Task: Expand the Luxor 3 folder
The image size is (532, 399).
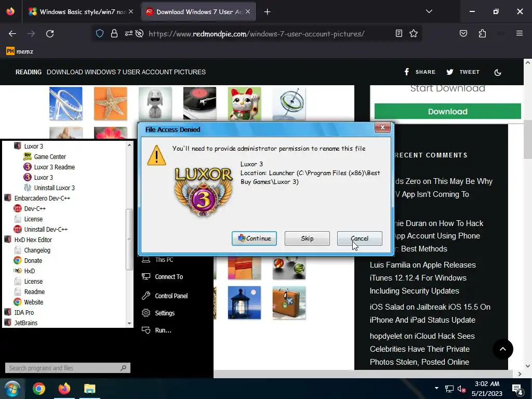Action: (x=29, y=146)
